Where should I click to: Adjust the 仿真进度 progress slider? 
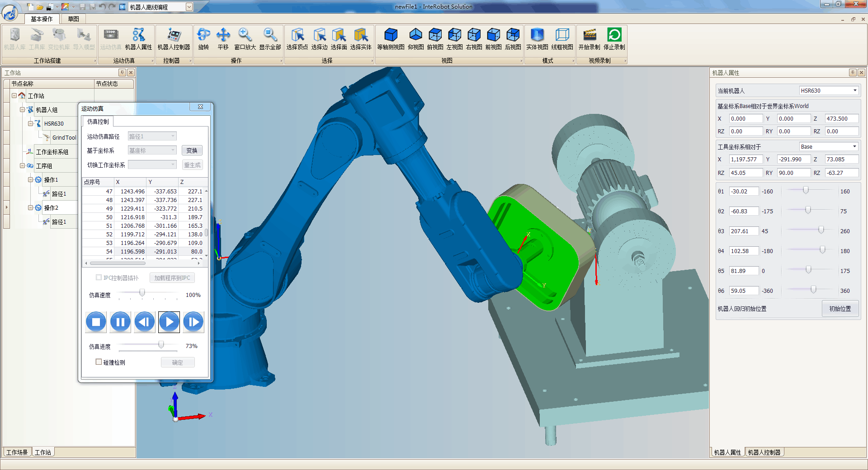coord(161,345)
